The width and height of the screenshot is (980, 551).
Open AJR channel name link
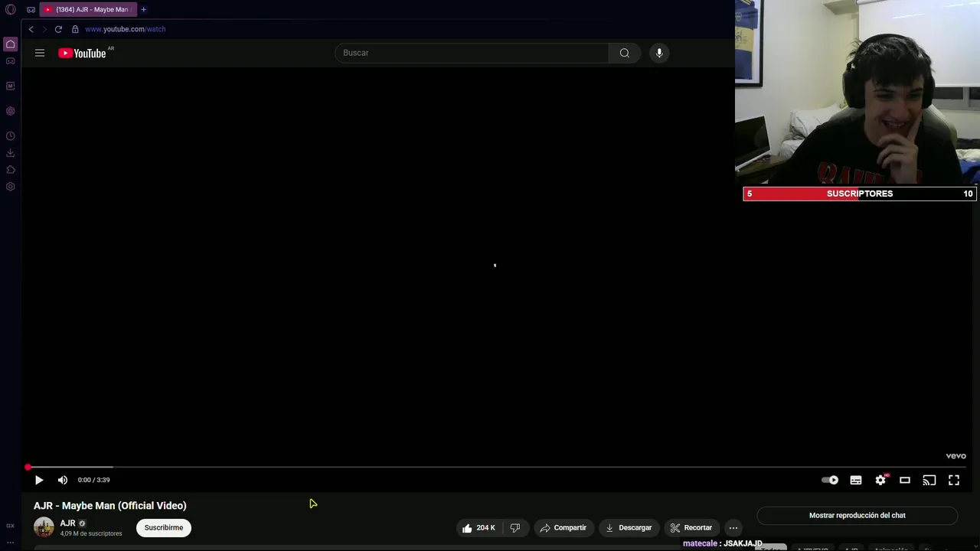tap(67, 523)
